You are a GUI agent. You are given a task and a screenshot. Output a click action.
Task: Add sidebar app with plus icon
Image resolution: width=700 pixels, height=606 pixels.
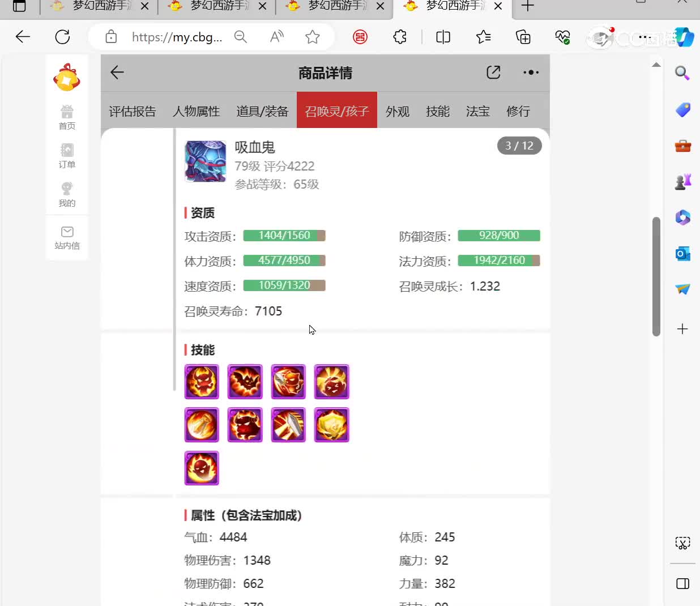tap(682, 329)
